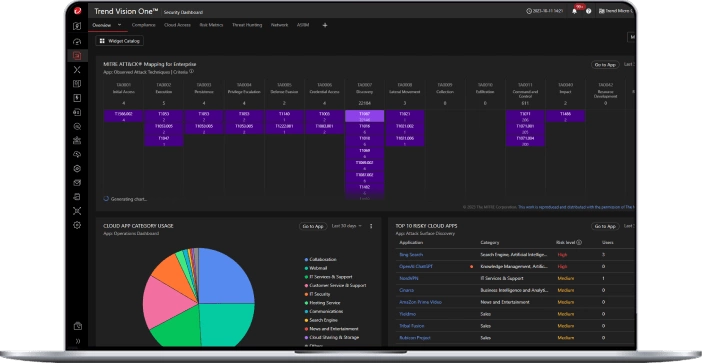Open the shield document icon in sidebar

click(x=77, y=26)
